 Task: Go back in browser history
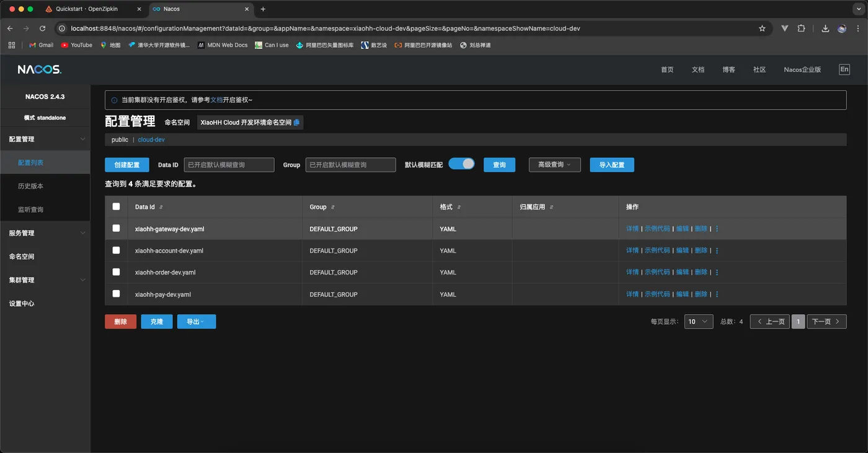[x=10, y=29]
